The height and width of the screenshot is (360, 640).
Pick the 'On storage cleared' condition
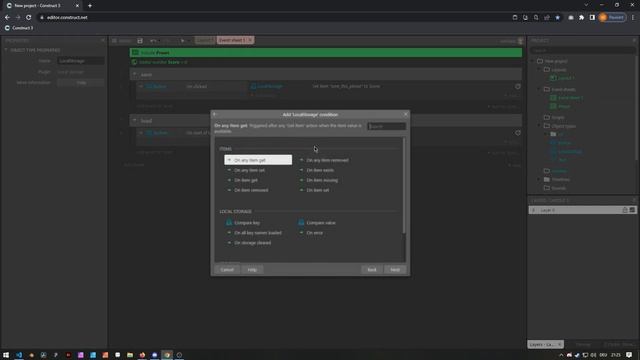(249, 243)
